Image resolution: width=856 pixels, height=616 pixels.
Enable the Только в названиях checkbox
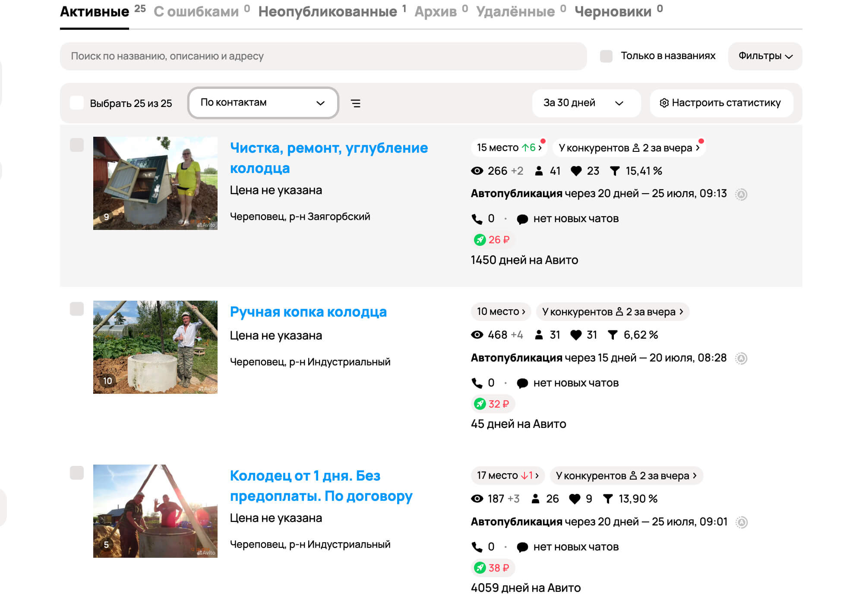(x=606, y=56)
